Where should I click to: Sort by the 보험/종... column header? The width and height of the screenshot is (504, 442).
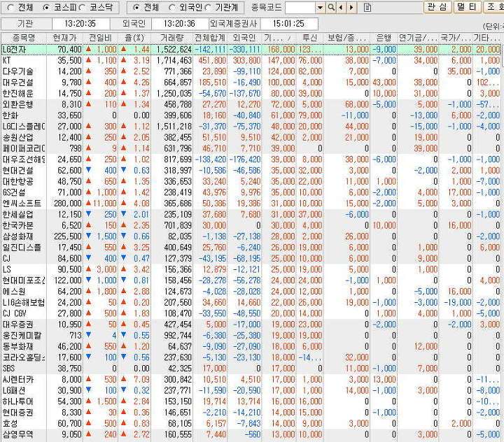[x=346, y=38]
